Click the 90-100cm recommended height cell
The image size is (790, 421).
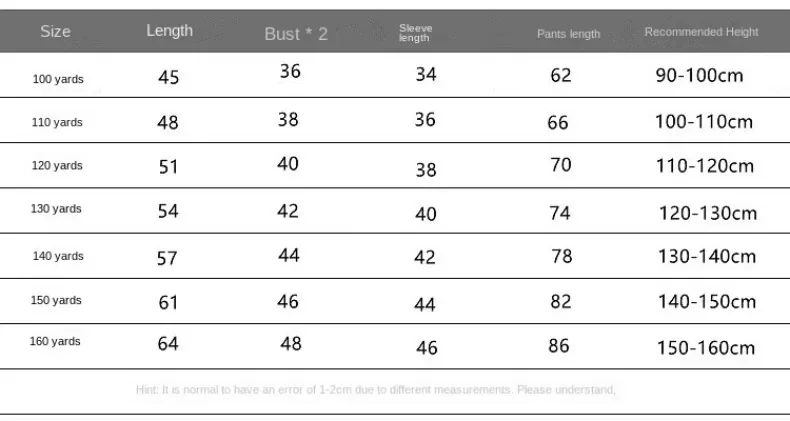click(699, 76)
